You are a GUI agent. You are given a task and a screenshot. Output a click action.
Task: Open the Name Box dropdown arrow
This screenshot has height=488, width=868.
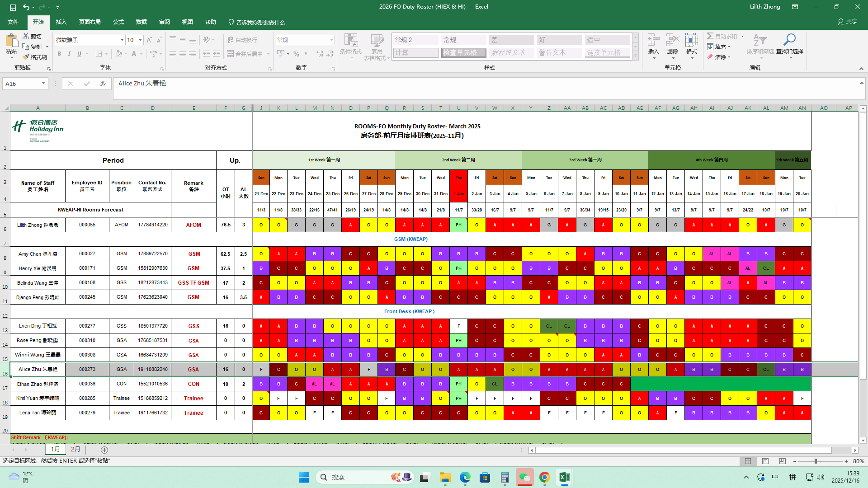click(x=43, y=84)
